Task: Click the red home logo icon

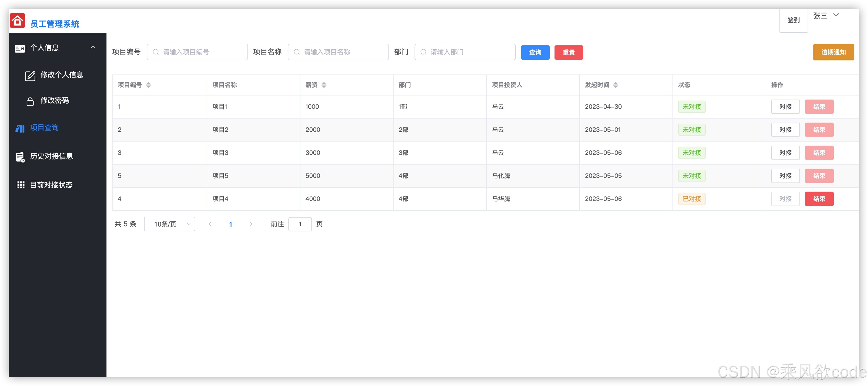Action: pos(17,20)
